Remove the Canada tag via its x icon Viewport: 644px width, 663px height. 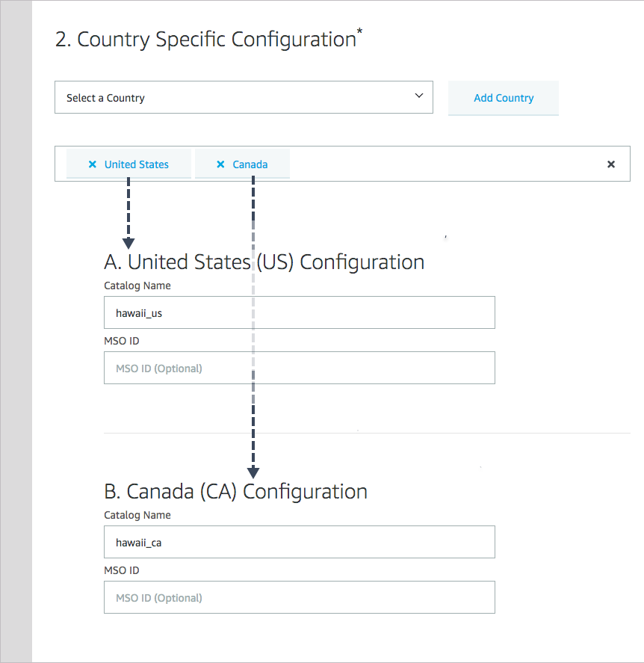pyautogui.click(x=220, y=164)
